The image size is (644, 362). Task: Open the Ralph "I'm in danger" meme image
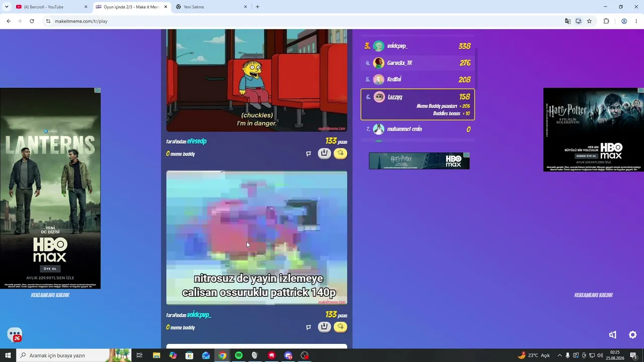point(257,80)
